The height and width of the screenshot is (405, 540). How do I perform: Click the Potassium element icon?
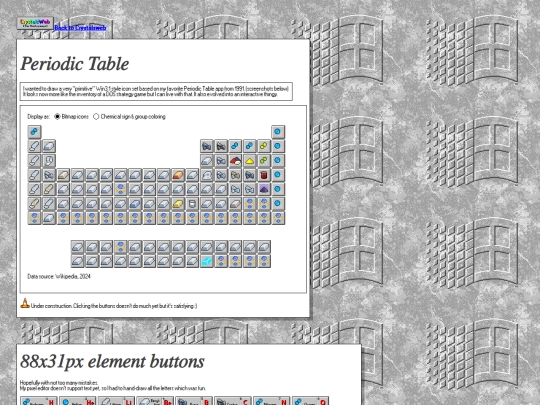point(34,175)
